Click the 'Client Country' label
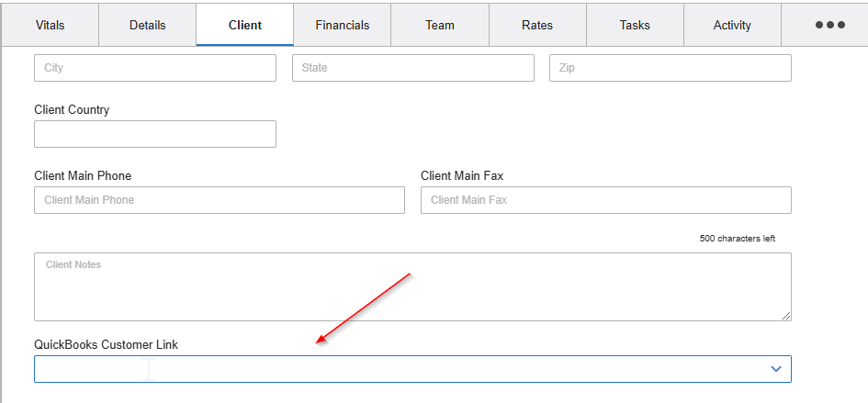This screenshot has height=403, width=868. [x=72, y=109]
